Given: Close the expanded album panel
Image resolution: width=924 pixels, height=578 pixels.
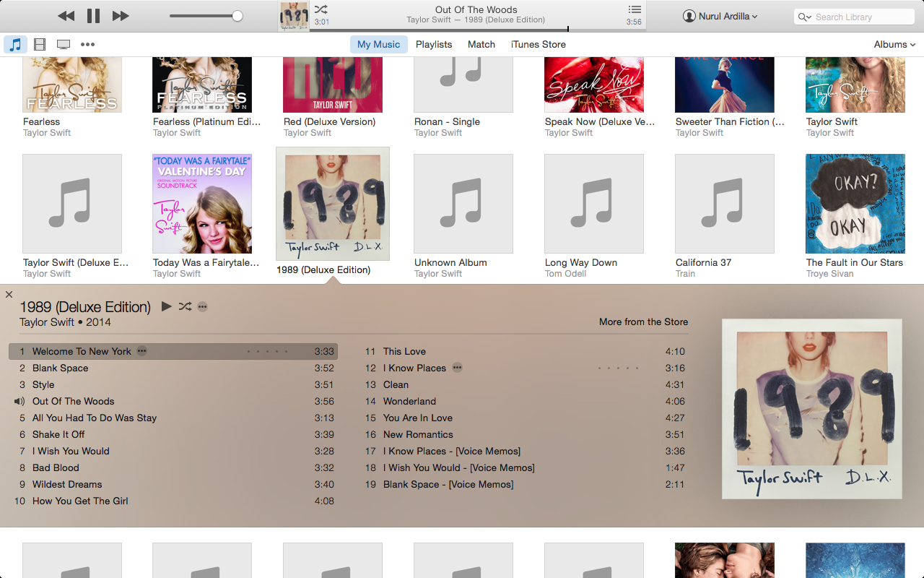Looking at the screenshot, I should [9, 294].
